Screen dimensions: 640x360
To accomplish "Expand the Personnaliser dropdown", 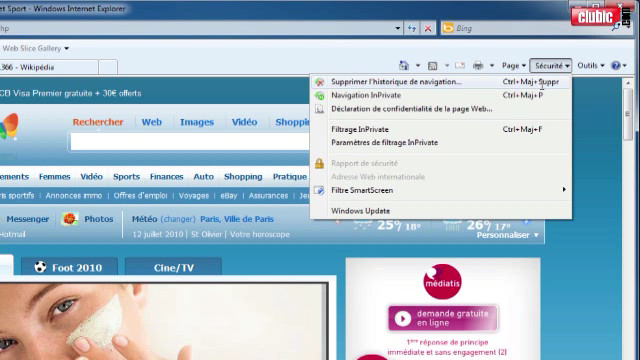I will click(x=508, y=235).
